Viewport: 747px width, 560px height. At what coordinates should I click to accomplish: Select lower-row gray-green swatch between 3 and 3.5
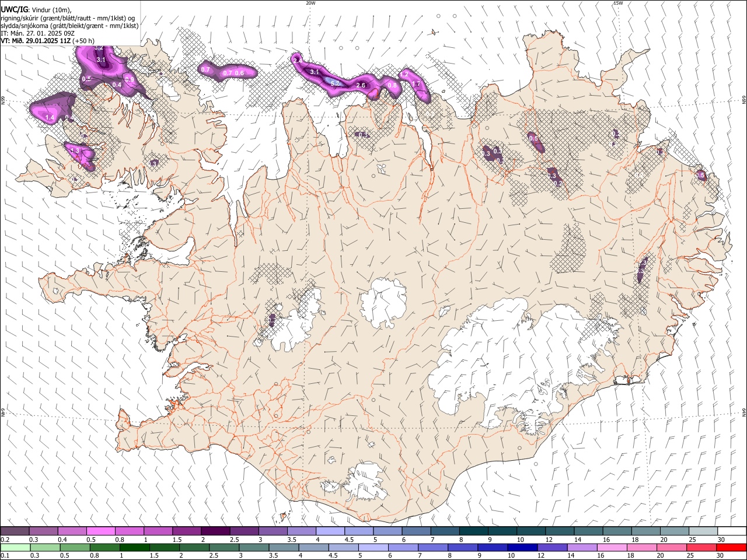[254, 548]
